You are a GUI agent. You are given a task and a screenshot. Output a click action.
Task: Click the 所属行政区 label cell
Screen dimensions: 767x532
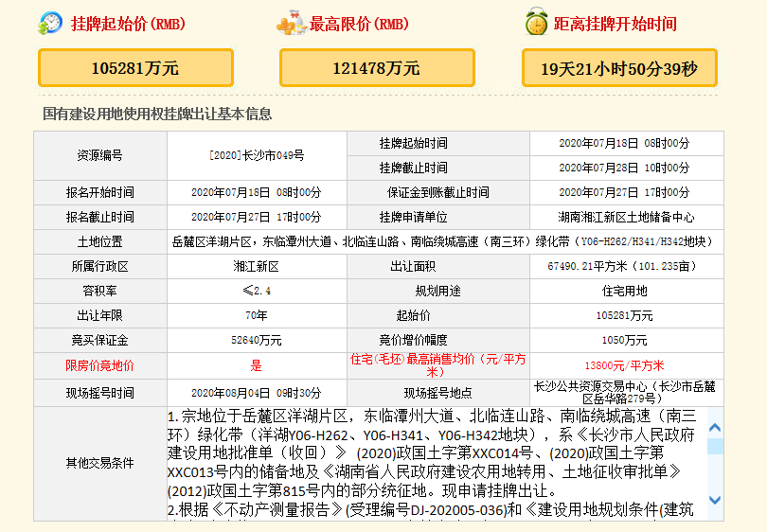point(100,267)
